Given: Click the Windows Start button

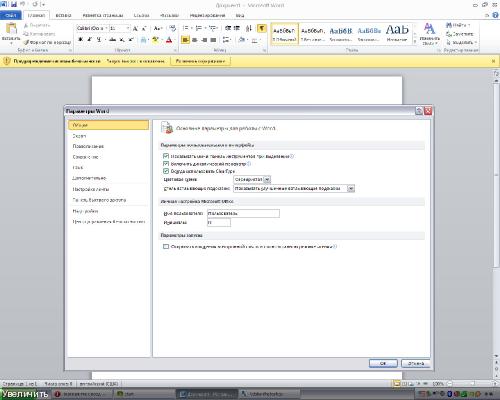Looking at the screenshot, I should [x=24, y=394].
